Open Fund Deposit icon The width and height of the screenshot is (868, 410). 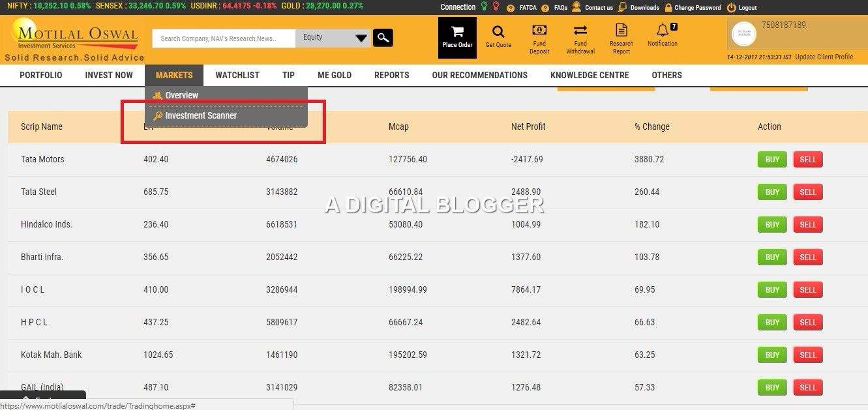pos(539,31)
